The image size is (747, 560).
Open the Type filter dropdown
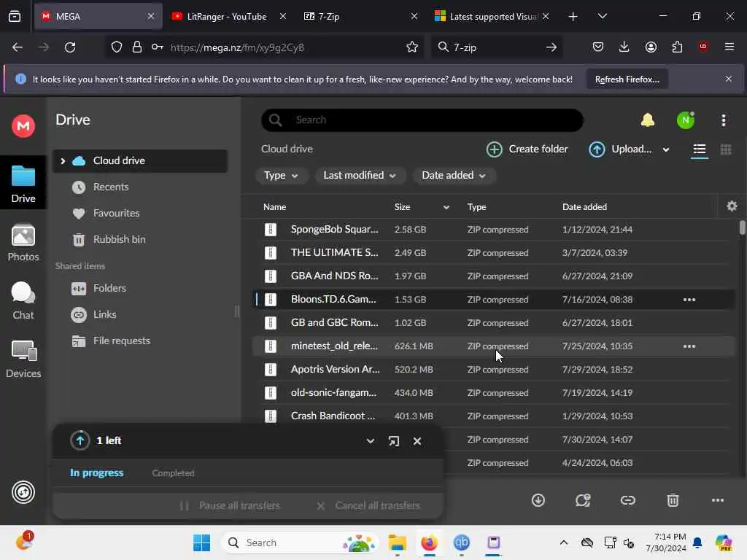click(x=281, y=175)
